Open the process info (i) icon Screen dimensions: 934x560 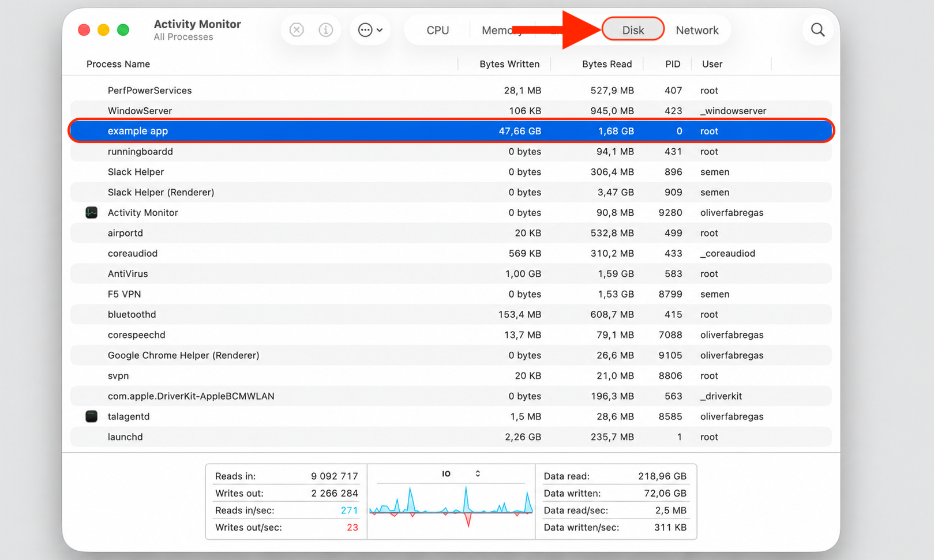(x=326, y=30)
